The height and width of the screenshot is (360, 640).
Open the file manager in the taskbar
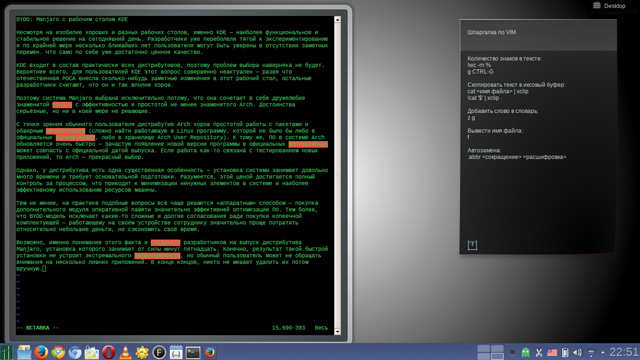coord(24,352)
